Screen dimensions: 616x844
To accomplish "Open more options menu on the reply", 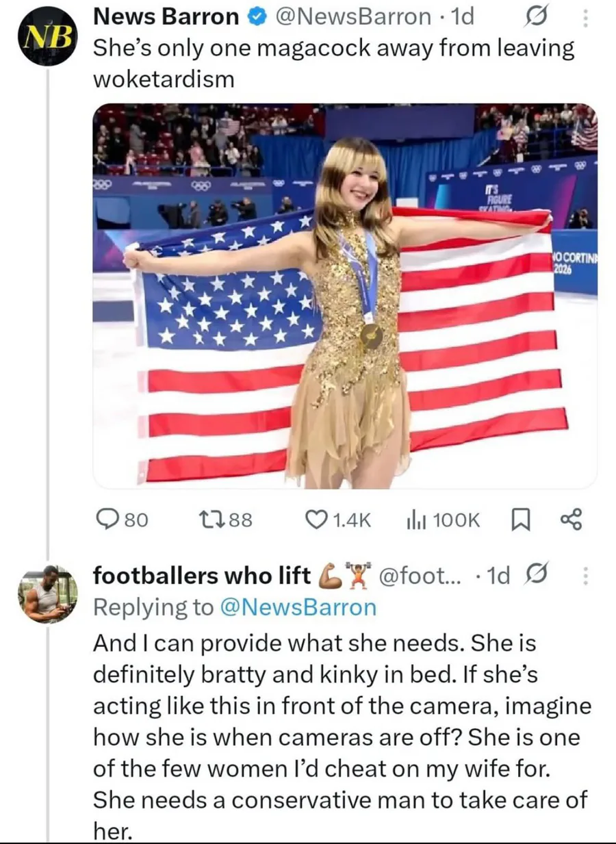I will tap(585, 576).
